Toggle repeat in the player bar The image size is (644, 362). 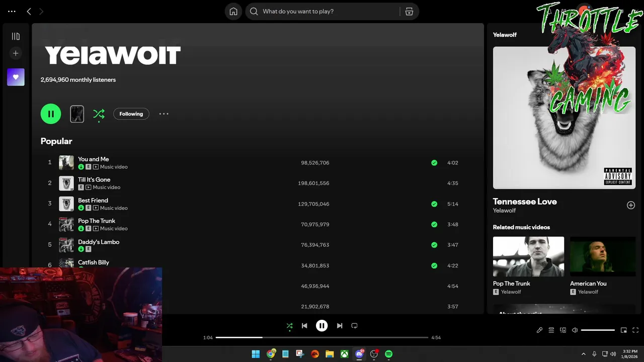(x=354, y=326)
